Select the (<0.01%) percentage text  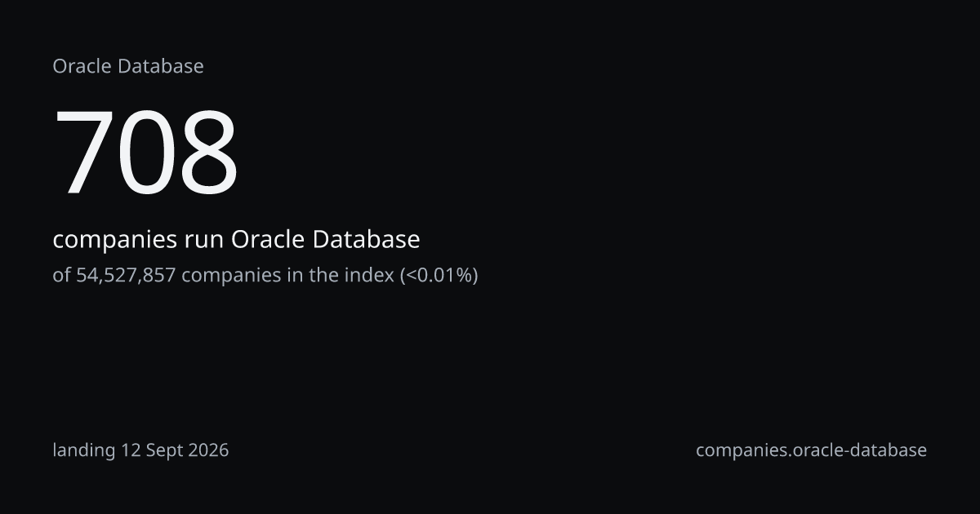[x=439, y=275]
